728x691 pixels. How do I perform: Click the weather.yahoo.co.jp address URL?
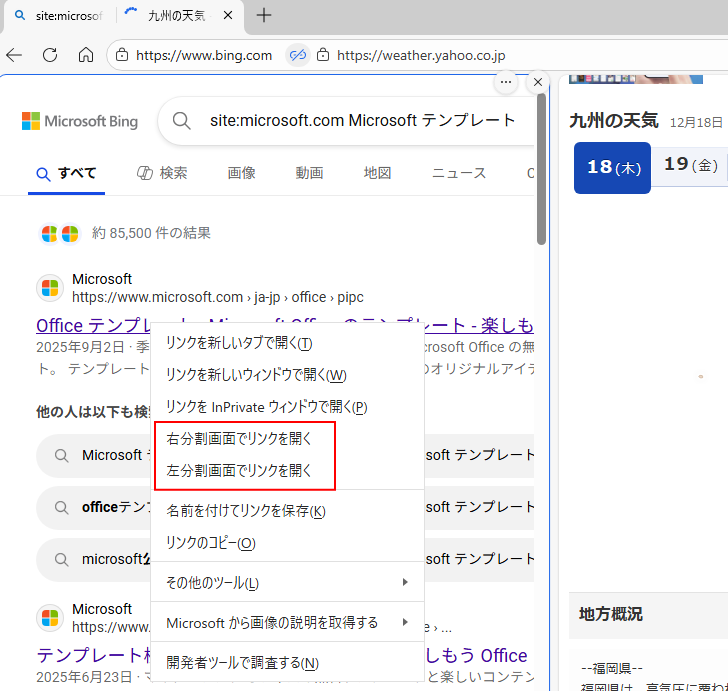[421, 55]
